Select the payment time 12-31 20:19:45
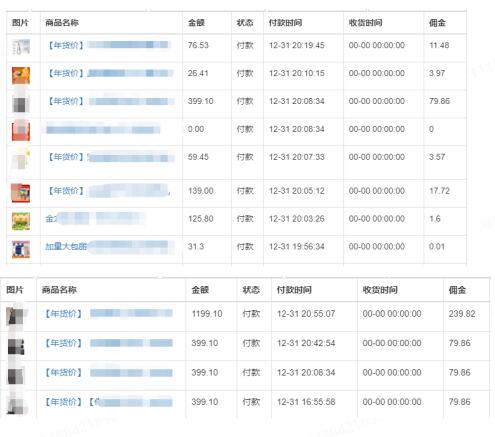This screenshot has height=437, width=495. tap(297, 45)
